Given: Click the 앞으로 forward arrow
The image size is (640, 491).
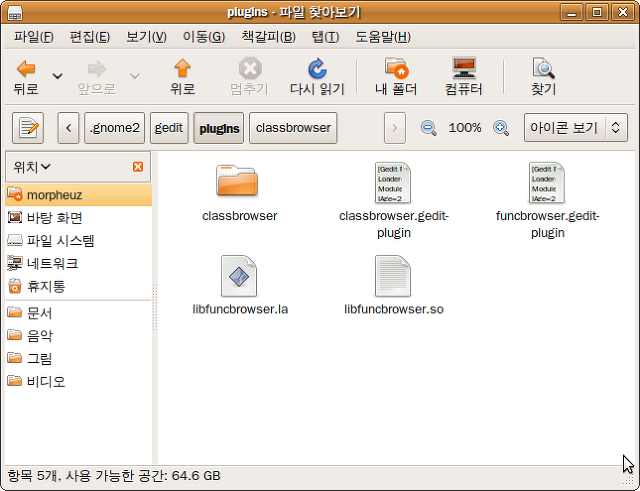Looking at the screenshot, I should point(96,77).
